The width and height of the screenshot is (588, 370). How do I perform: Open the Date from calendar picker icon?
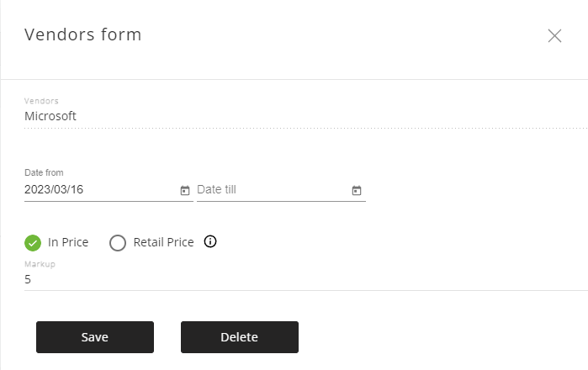[x=185, y=190]
